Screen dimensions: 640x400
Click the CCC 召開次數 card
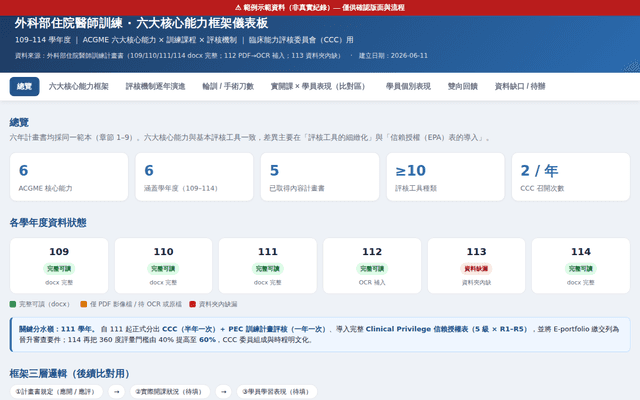[571, 177]
